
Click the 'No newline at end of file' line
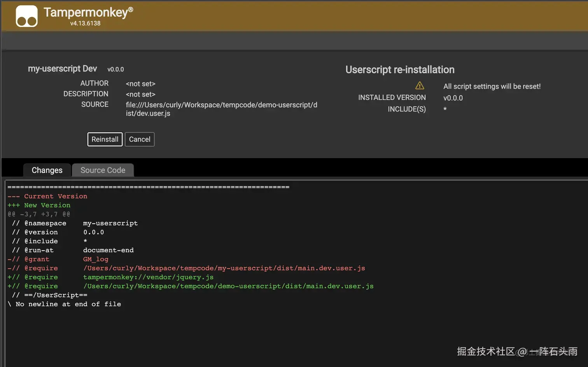64,304
